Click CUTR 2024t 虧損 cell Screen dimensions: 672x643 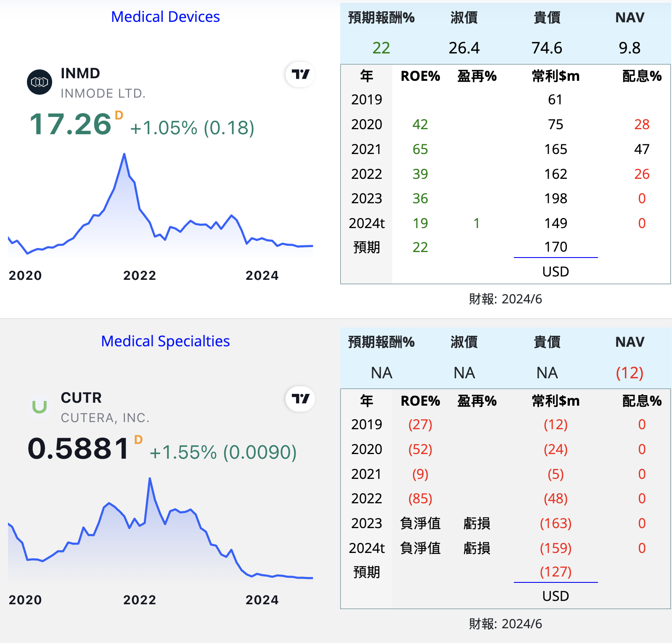coord(477,548)
